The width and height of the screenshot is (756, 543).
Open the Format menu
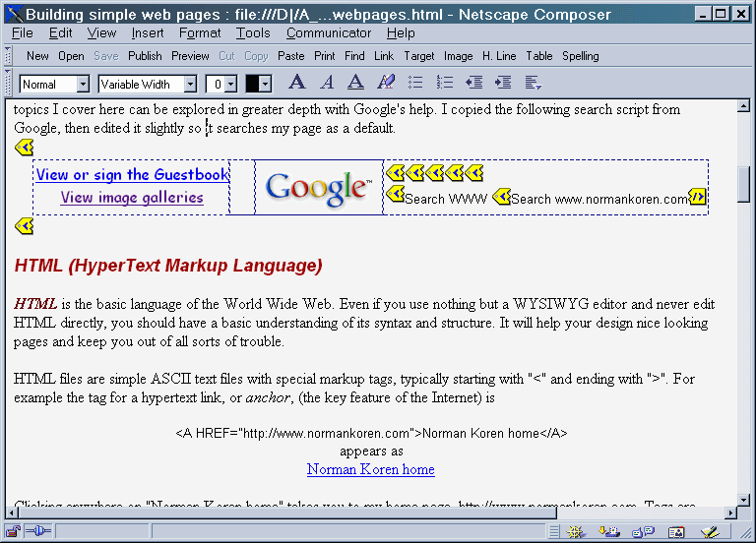[x=200, y=32]
